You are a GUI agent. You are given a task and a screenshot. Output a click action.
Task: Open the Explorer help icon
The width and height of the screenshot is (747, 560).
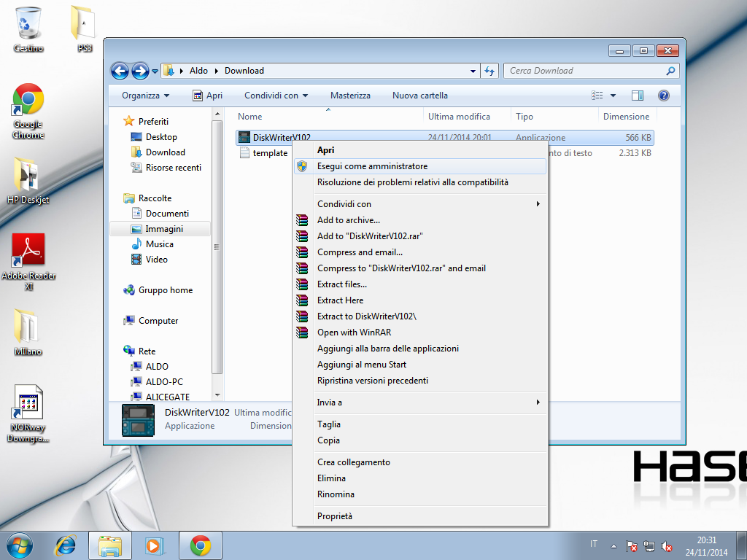click(x=664, y=96)
